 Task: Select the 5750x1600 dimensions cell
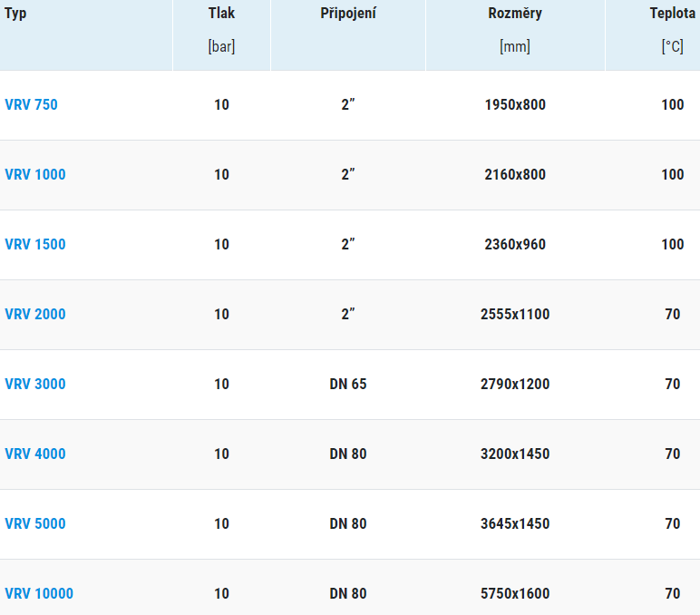[515, 593]
